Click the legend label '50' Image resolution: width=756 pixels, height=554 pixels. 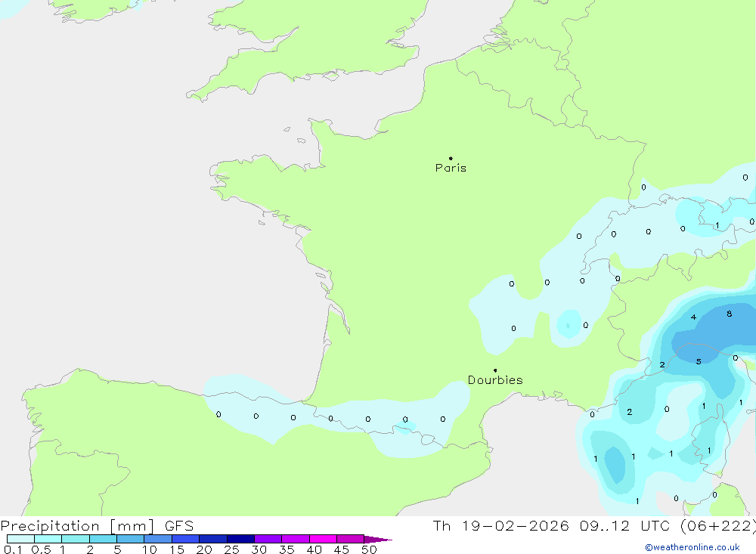point(370,549)
